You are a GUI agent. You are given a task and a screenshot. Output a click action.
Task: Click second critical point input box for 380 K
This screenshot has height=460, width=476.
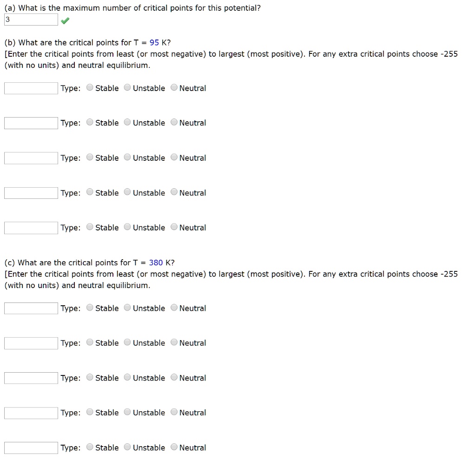tap(31, 343)
